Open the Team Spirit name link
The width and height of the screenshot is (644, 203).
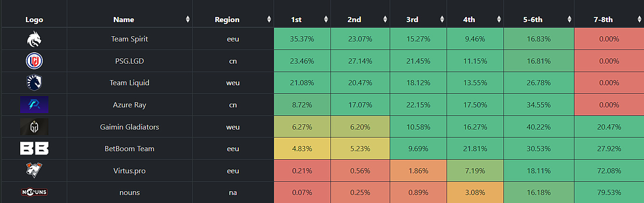130,39
